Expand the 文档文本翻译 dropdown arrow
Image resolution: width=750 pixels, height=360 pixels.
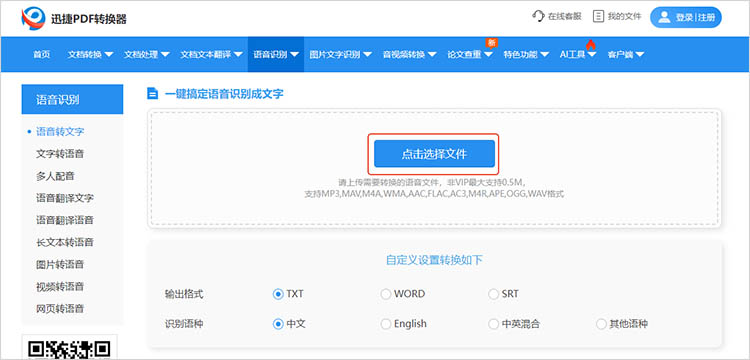(238, 55)
